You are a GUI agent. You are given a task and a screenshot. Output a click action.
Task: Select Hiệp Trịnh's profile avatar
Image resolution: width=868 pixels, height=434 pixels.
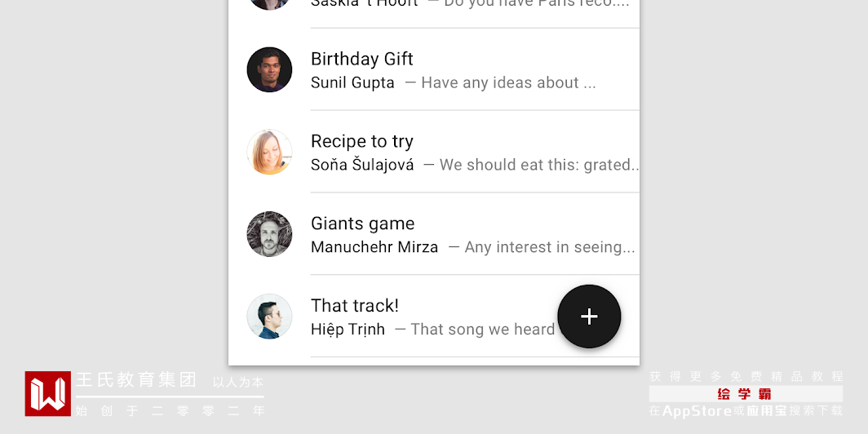coord(269,317)
